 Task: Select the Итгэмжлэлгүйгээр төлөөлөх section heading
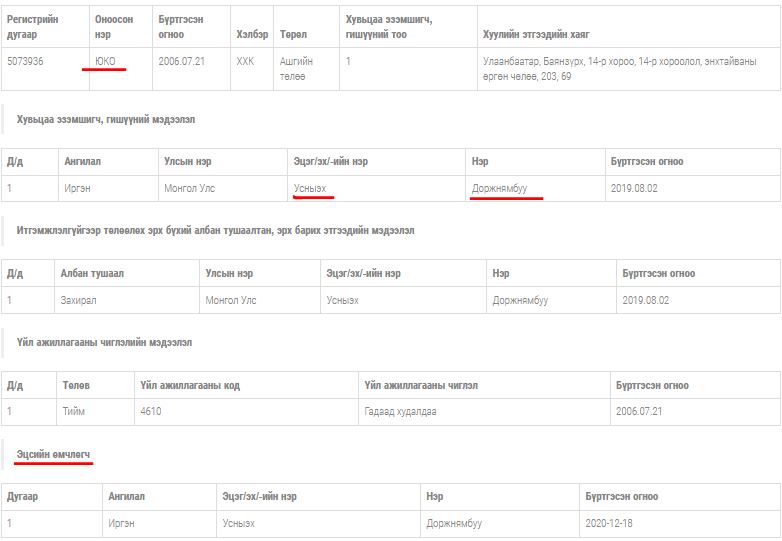(215, 230)
